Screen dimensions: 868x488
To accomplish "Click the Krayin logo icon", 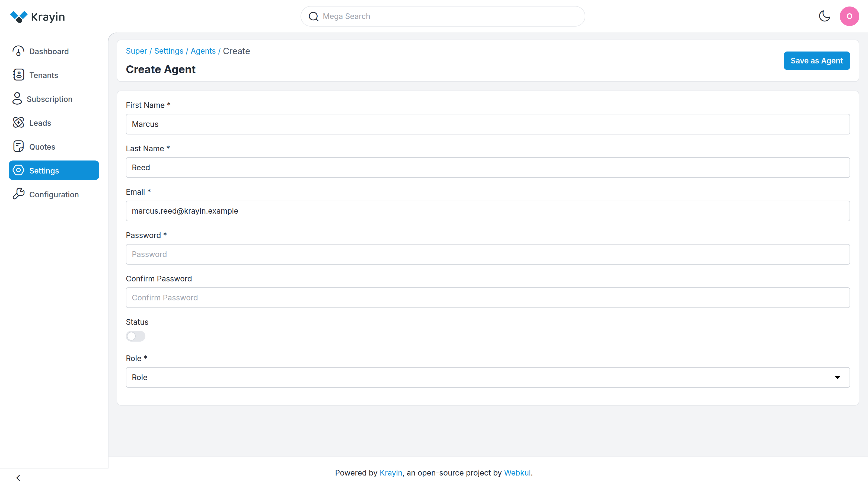I will point(19,17).
